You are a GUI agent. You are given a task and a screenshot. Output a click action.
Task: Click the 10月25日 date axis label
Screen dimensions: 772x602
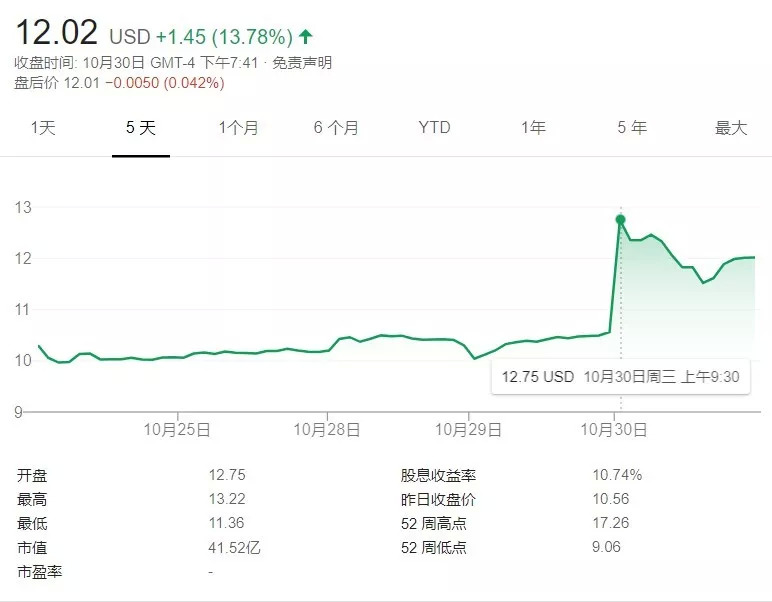click(x=177, y=429)
